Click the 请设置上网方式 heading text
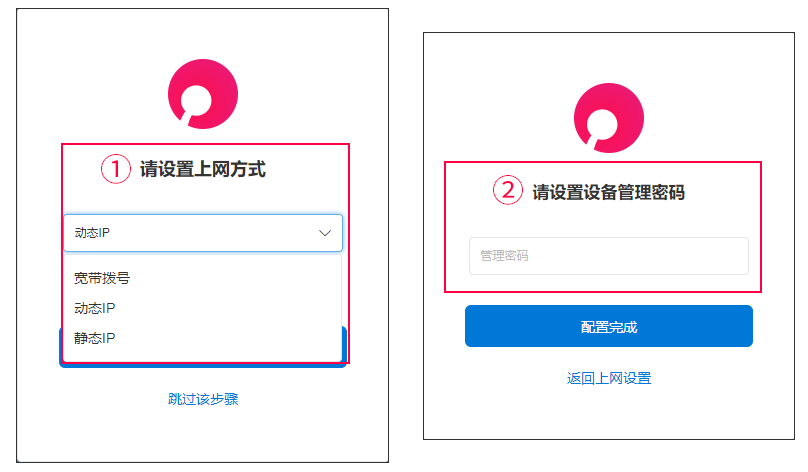 tap(203, 169)
